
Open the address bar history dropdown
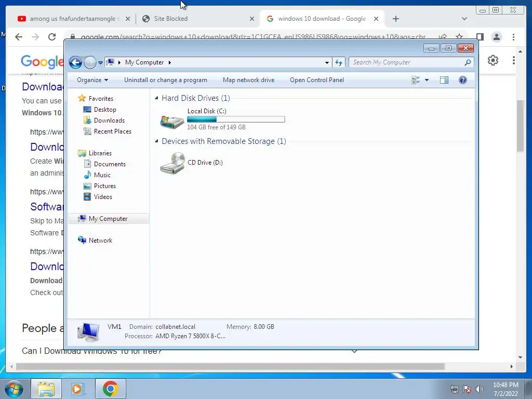click(x=327, y=62)
